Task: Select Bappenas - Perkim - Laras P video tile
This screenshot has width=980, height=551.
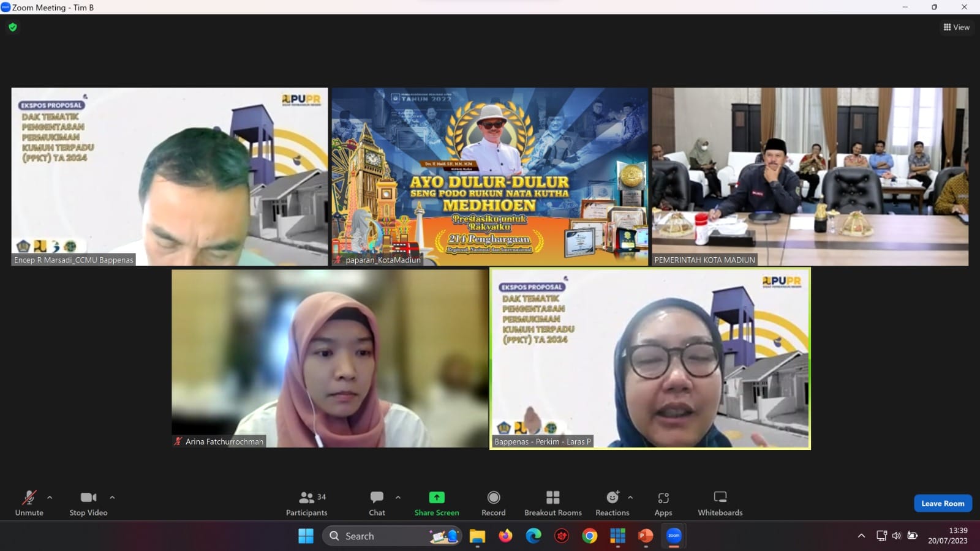Action: pos(650,358)
